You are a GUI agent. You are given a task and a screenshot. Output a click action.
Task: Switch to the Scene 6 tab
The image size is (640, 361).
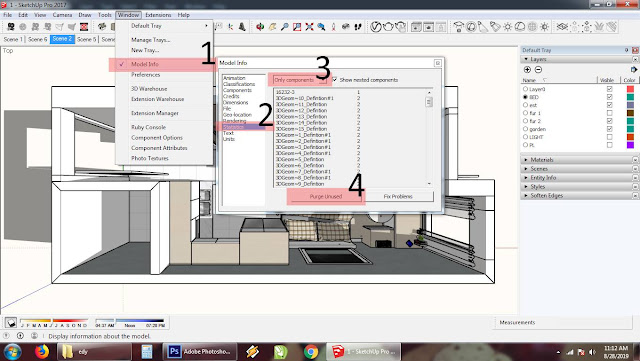[x=38, y=39]
